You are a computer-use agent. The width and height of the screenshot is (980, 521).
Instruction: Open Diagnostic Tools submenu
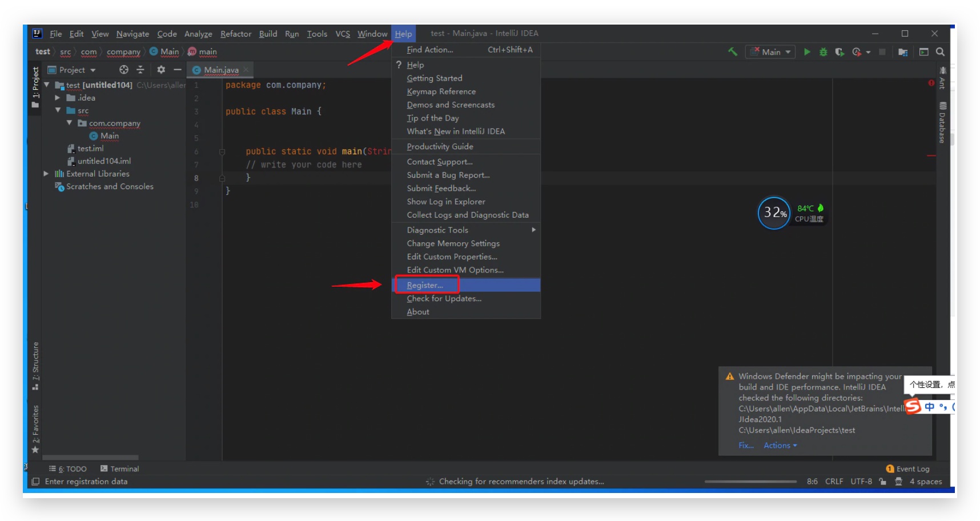466,230
